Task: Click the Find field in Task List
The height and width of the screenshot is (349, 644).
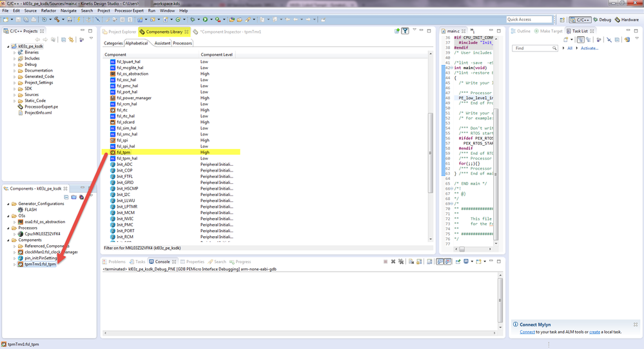Action: pyautogui.click(x=534, y=48)
